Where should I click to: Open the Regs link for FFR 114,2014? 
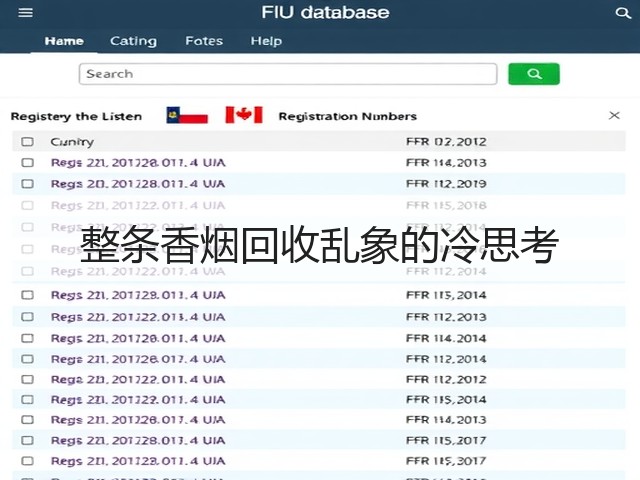(x=138, y=338)
